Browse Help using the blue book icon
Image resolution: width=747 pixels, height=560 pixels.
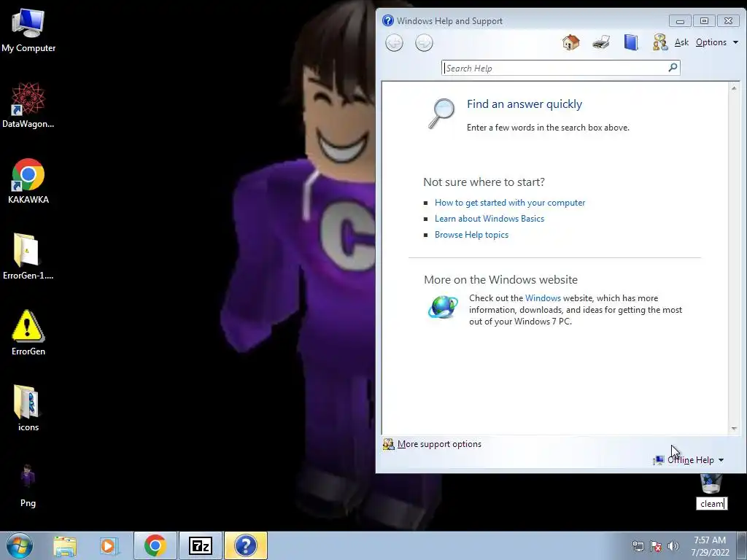coord(631,42)
